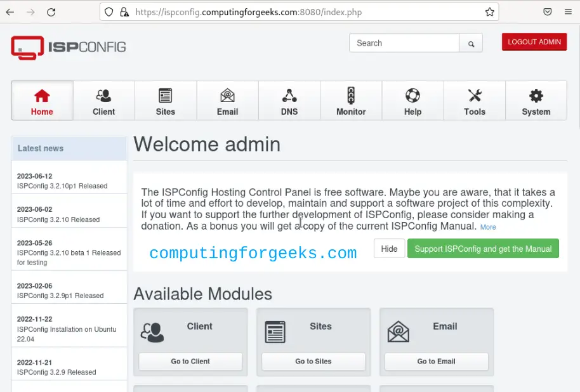Screen dimensions: 580x392
Task: Focus the Search input field
Action: pos(404,43)
